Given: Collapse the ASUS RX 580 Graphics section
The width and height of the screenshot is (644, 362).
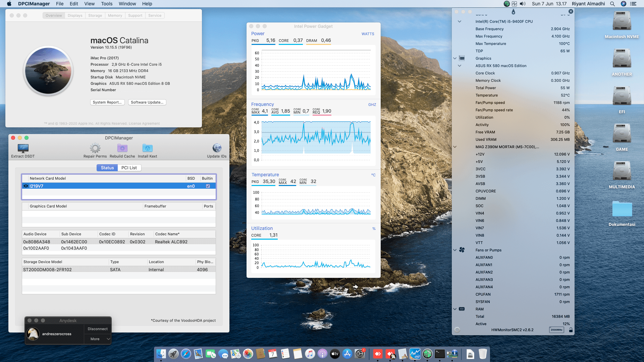Looking at the screenshot, I should (x=459, y=66).
